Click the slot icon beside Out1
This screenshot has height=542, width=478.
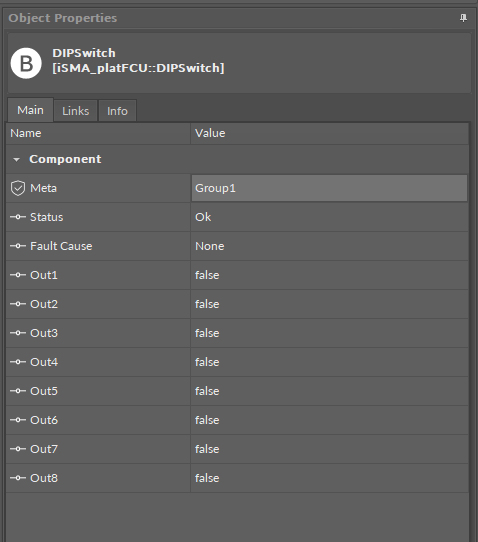pos(18,275)
